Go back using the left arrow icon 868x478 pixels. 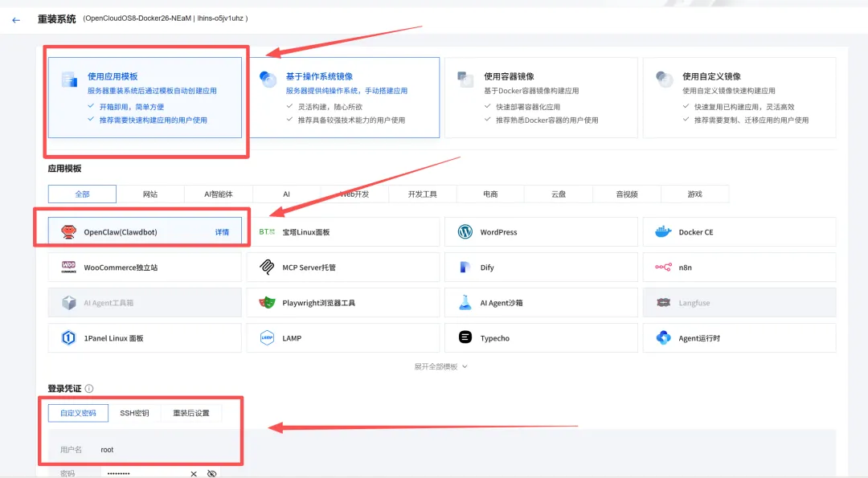coord(16,20)
